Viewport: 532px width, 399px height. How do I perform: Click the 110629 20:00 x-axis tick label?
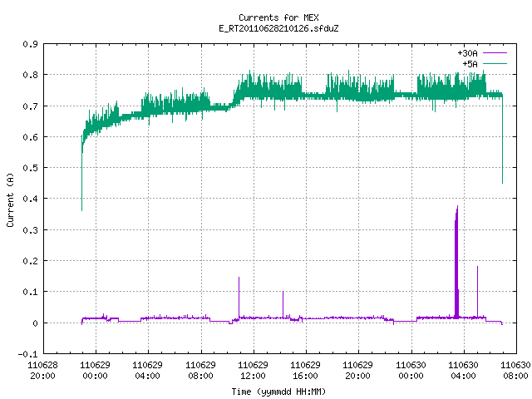(x=358, y=371)
